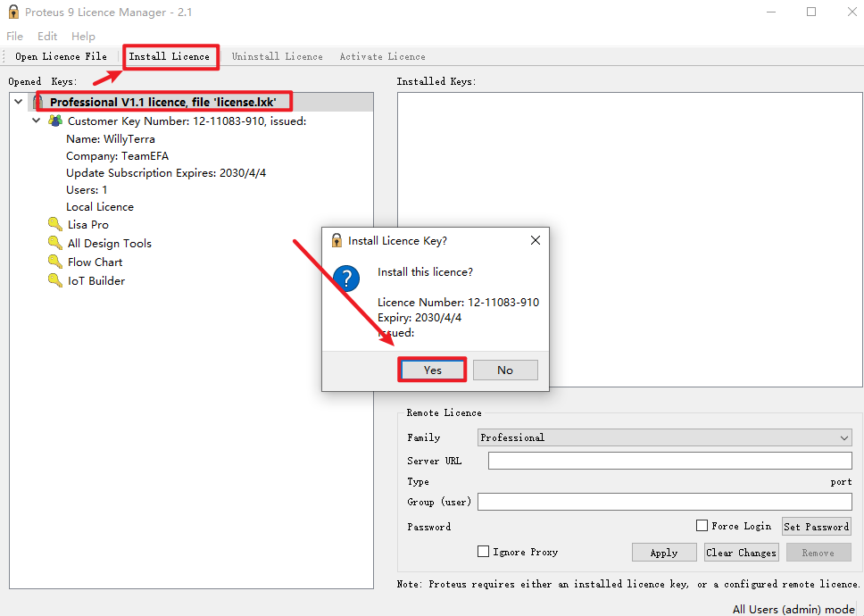The height and width of the screenshot is (616, 864).
Task: Click the All Design Tools key icon
Action: [x=54, y=243]
